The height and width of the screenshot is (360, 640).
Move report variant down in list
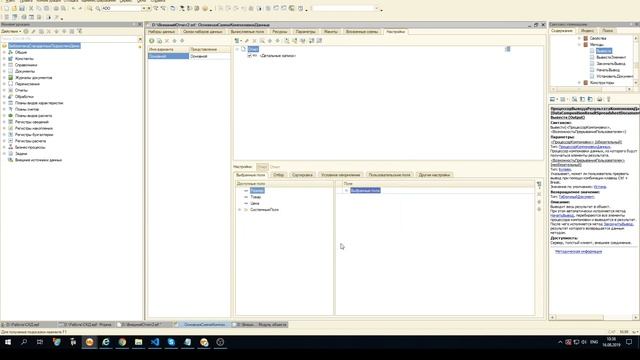[182, 41]
